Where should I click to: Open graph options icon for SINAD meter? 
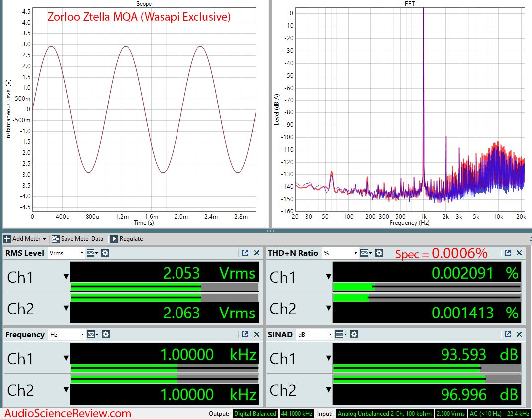tap(340, 335)
